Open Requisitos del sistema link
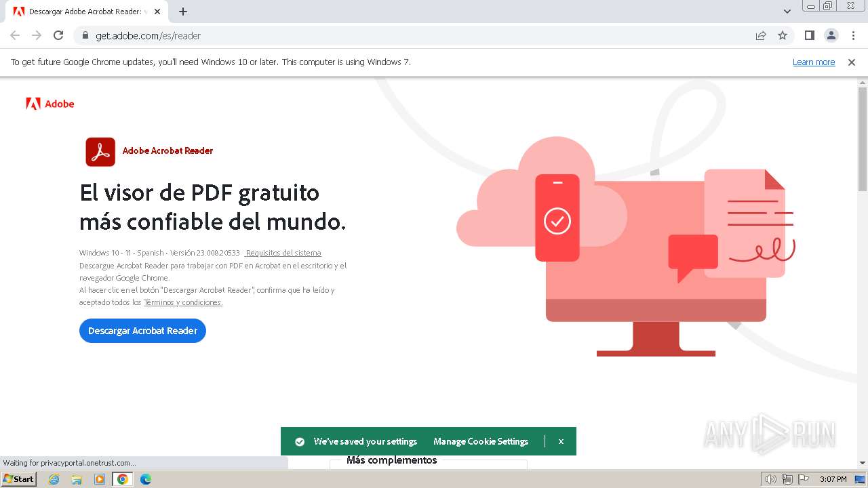868x488 pixels. click(283, 253)
